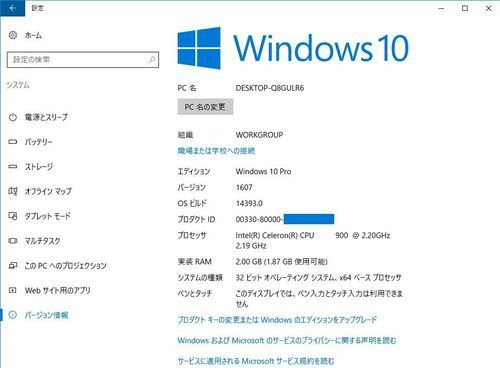Open ストレージ settings page
500x368 pixels.
point(39,166)
